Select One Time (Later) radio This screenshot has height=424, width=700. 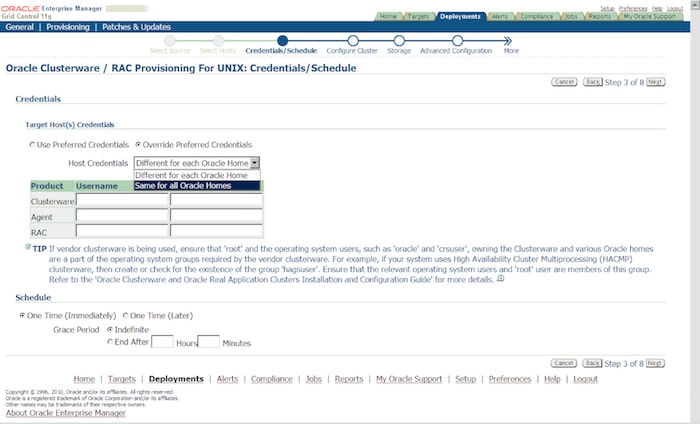click(x=125, y=316)
